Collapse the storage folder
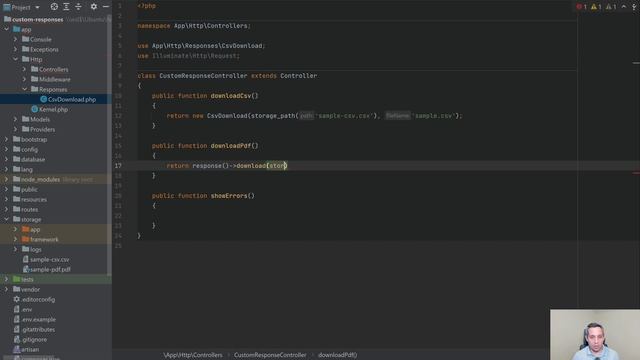 7,219
